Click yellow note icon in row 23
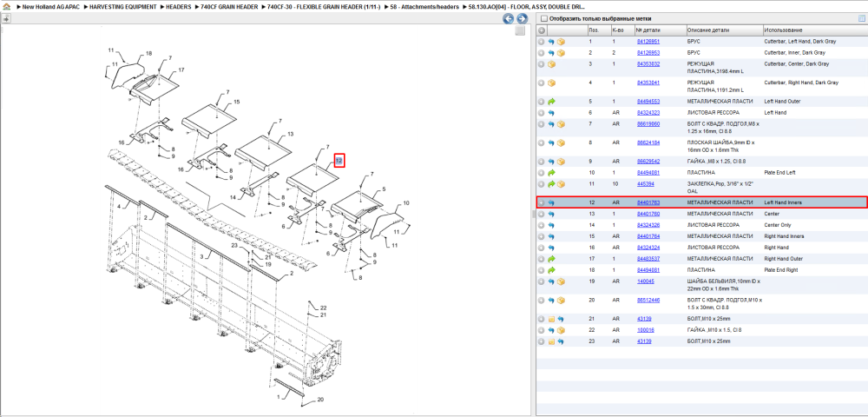Image resolution: width=868 pixels, height=417 pixels. (551, 341)
